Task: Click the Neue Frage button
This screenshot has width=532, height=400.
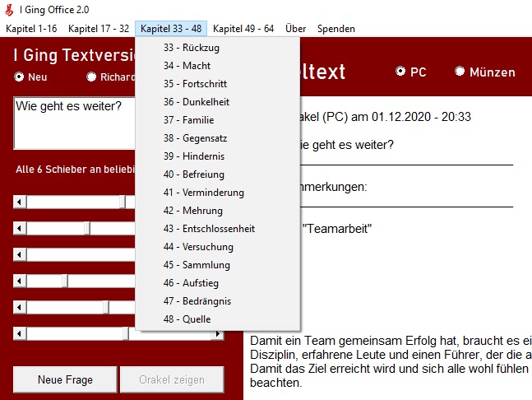Action: [65, 379]
